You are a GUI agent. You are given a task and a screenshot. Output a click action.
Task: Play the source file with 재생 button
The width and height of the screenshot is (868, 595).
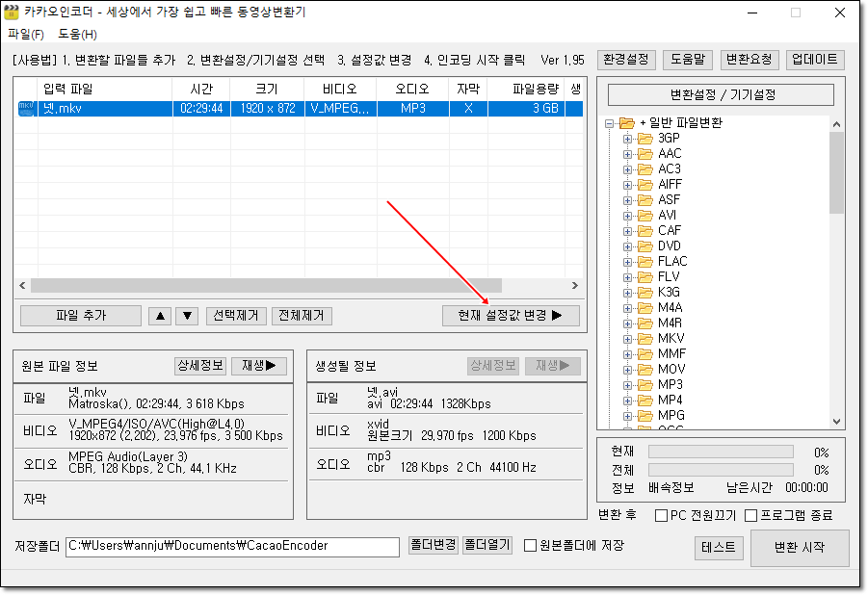pyautogui.click(x=258, y=366)
